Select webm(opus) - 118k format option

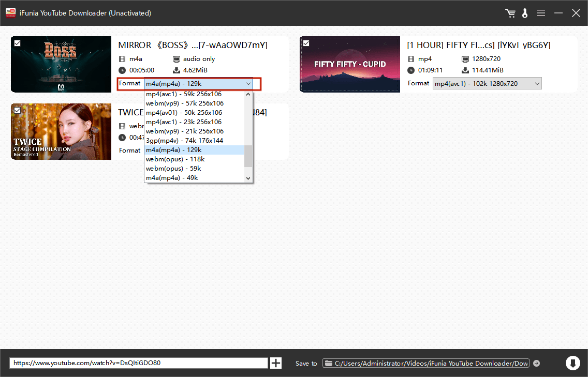(175, 159)
